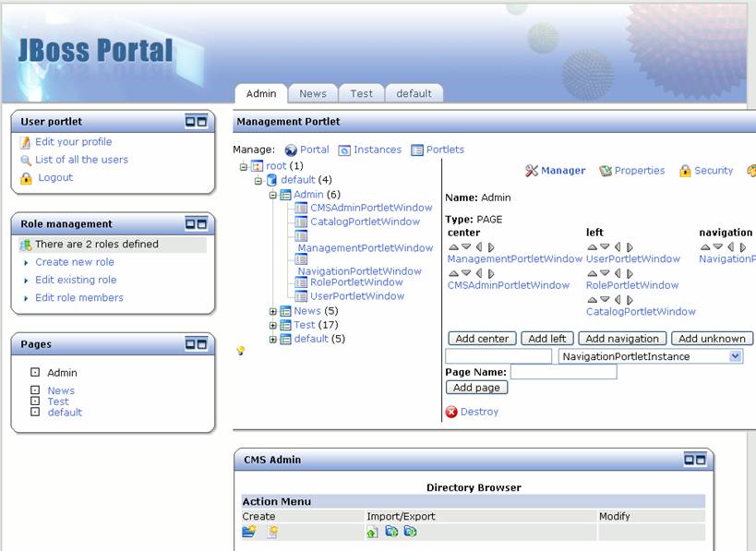Screen dimensions: 756x551
Task: Click the pencil icon beside Edit your profile
Action: (25, 142)
